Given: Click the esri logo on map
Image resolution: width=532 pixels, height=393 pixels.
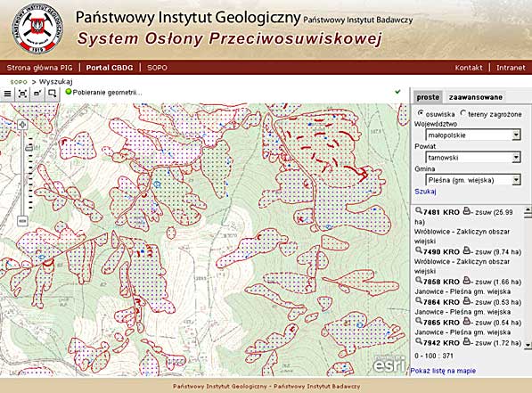Looking at the screenshot, I should (x=389, y=364).
